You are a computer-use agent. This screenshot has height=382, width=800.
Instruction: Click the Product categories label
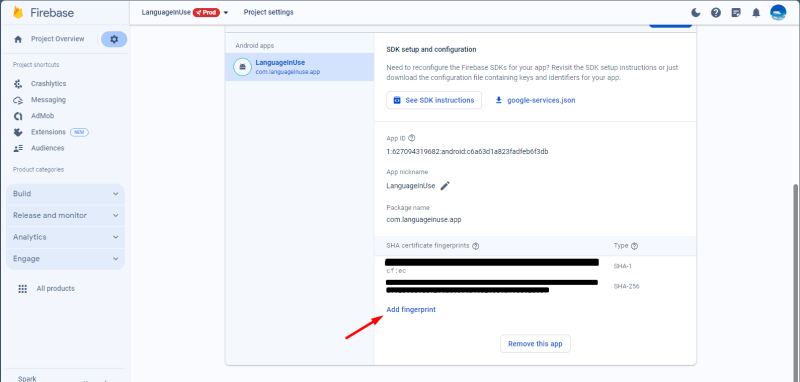pyautogui.click(x=38, y=169)
